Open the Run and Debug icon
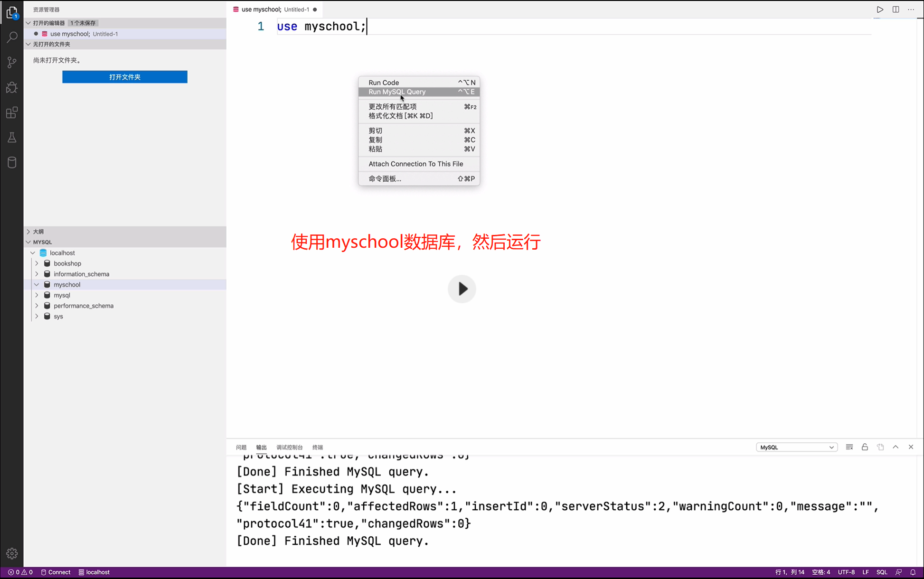Image resolution: width=924 pixels, height=579 pixels. 12,87
